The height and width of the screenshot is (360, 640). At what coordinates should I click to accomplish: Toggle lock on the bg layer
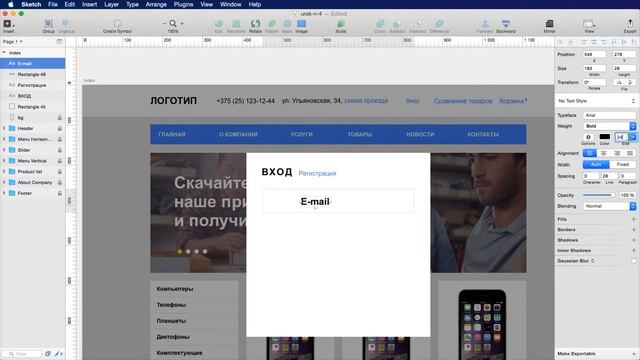coord(60,118)
